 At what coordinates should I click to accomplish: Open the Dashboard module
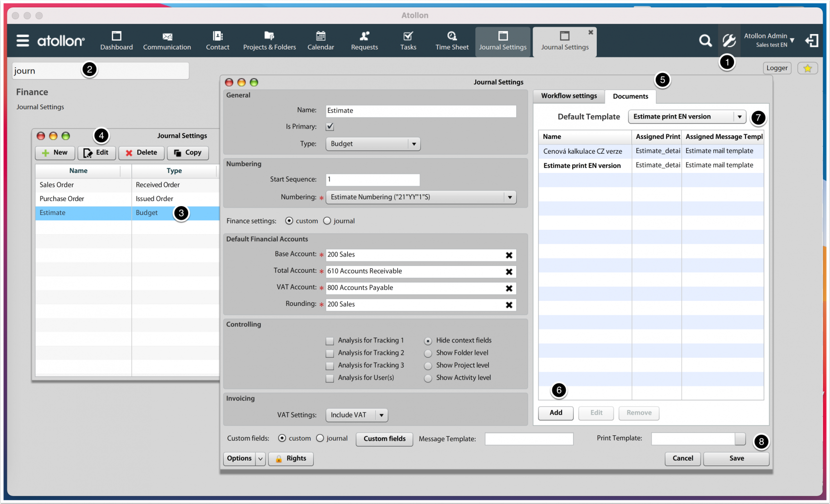point(117,41)
